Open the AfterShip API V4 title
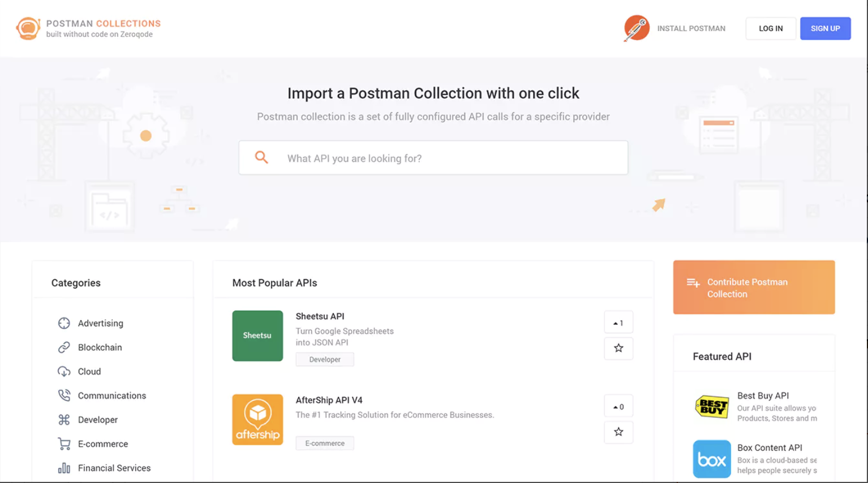868x483 pixels. coord(329,400)
